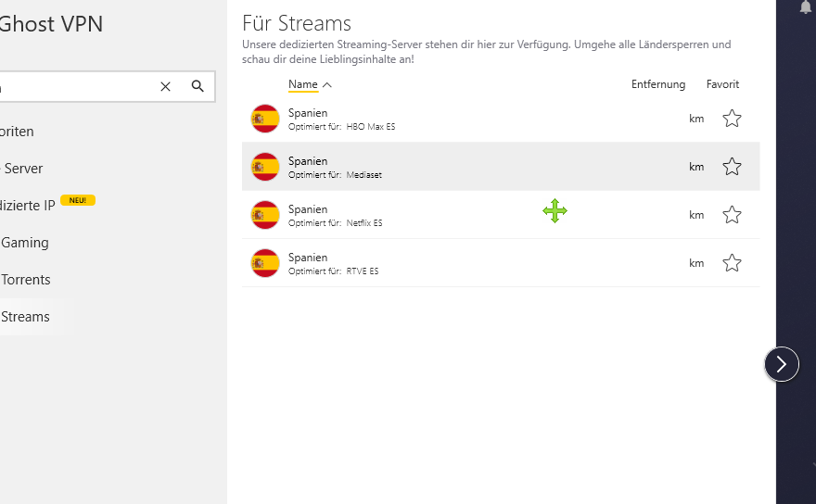Clear the search field with the X icon
Screen dimensions: 816x504
click(165, 87)
